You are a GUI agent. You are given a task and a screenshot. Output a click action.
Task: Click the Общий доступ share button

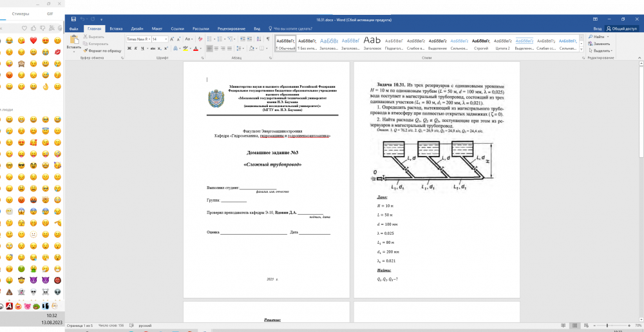(x=622, y=29)
